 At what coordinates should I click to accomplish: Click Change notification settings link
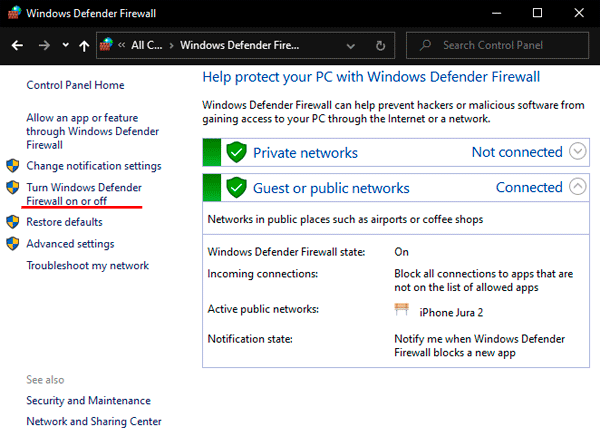tap(93, 166)
